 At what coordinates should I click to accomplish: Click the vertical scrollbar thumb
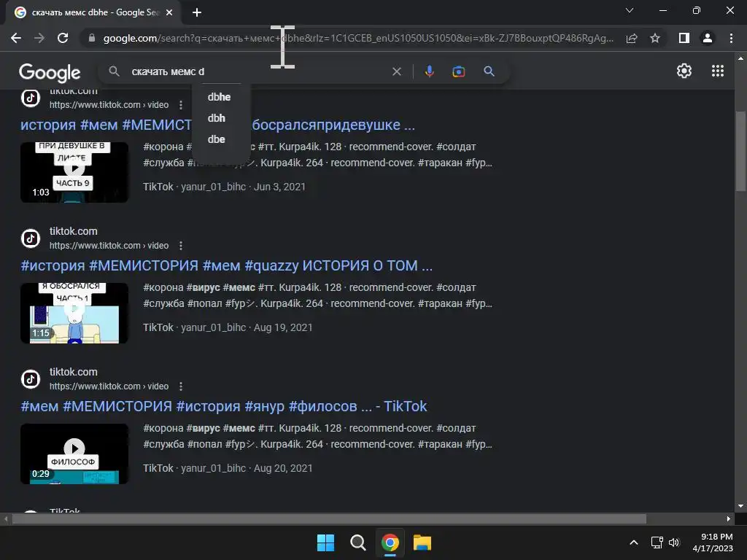click(740, 151)
